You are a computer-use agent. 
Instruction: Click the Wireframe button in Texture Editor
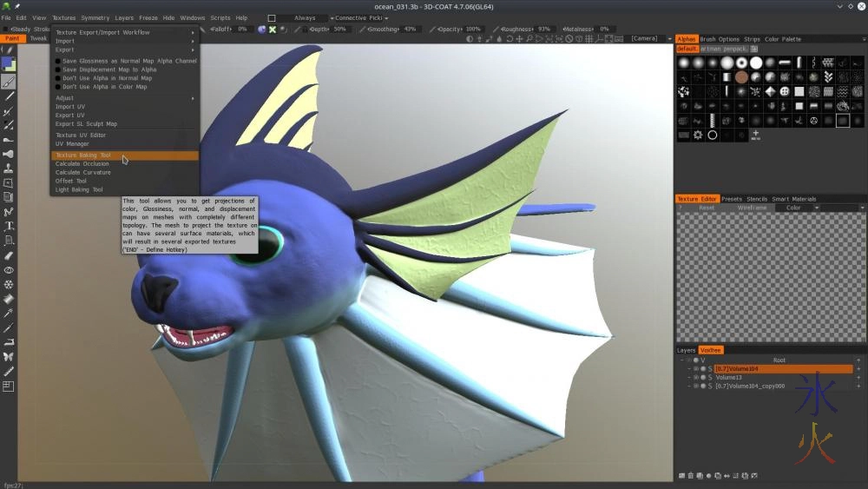coord(751,208)
